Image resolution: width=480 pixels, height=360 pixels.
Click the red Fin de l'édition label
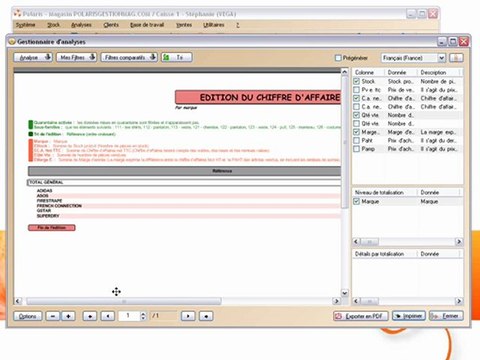(x=52, y=228)
